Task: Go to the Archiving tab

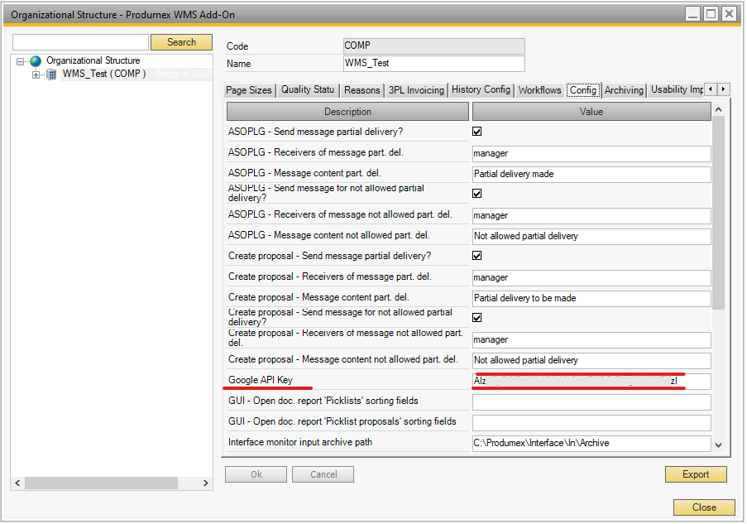Action: [x=624, y=90]
